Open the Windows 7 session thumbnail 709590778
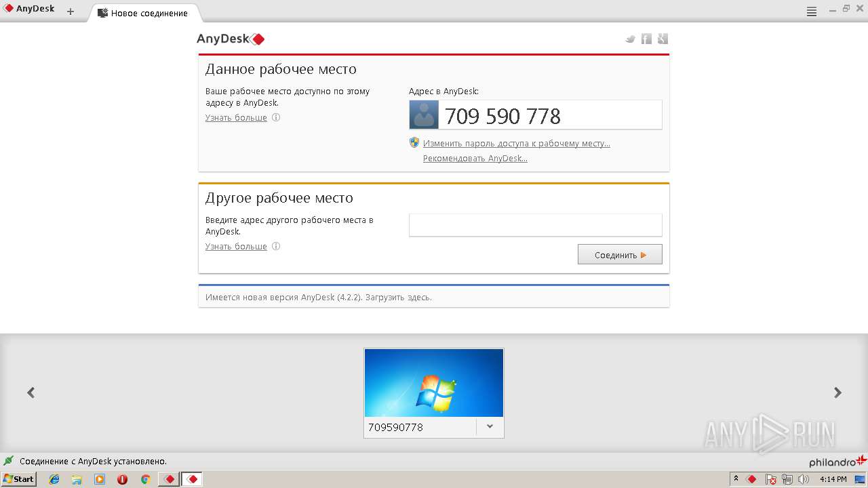 [x=434, y=383]
